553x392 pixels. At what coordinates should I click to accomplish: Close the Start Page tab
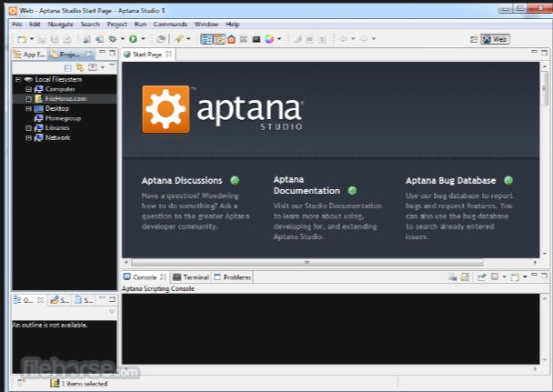(168, 54)
